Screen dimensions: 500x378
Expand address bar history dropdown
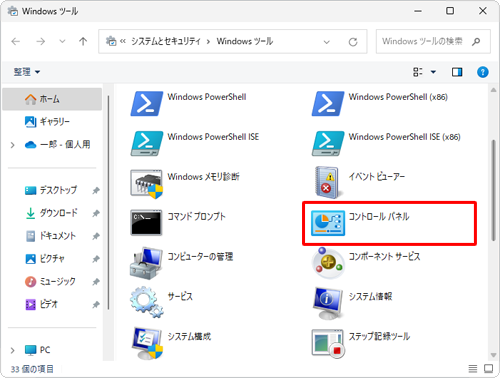327,42
